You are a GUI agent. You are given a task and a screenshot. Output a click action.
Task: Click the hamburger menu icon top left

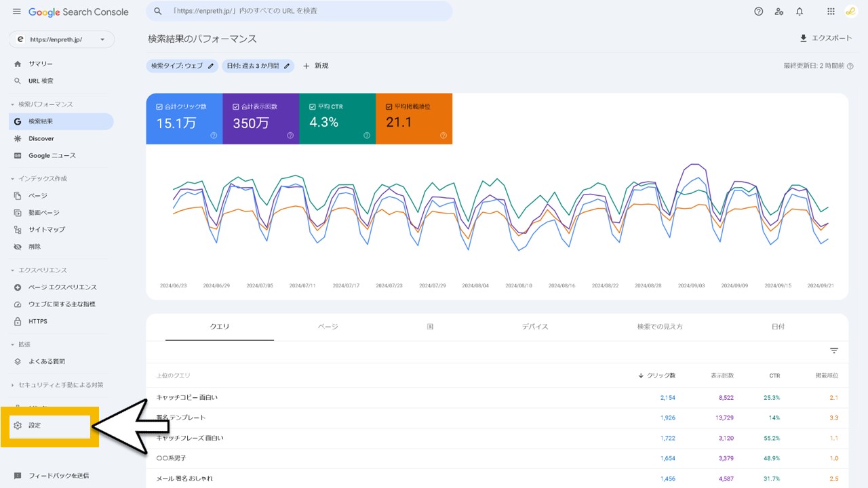[17, 11]
